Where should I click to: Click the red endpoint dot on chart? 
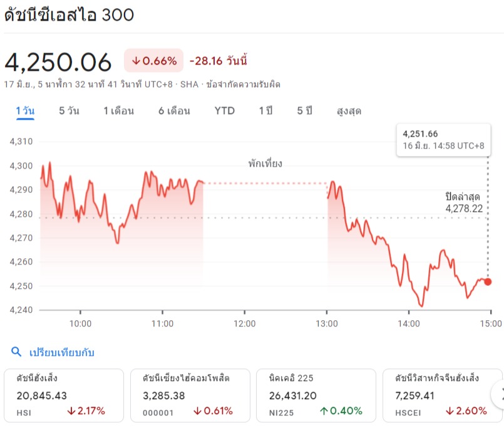tap(488, 282)
